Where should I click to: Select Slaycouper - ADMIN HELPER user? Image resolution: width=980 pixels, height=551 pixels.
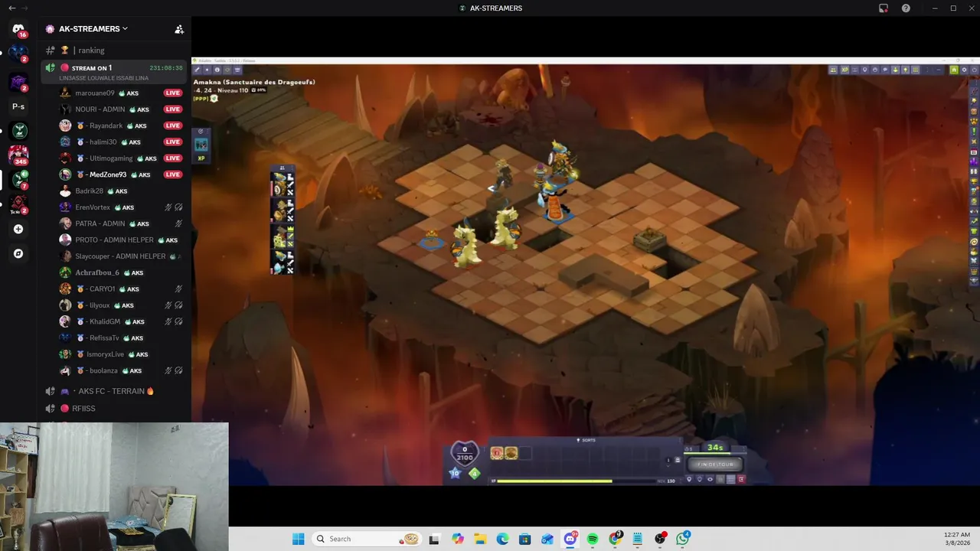coord(122,256)
